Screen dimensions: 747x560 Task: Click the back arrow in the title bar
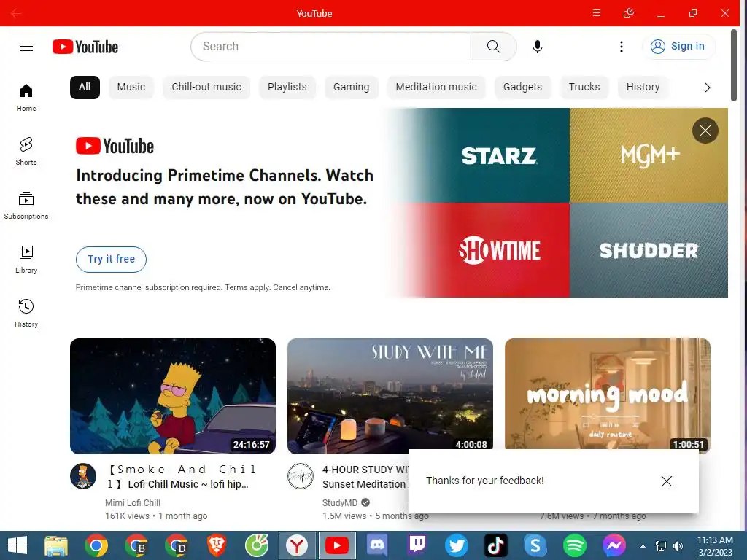(x=16, y=13)
